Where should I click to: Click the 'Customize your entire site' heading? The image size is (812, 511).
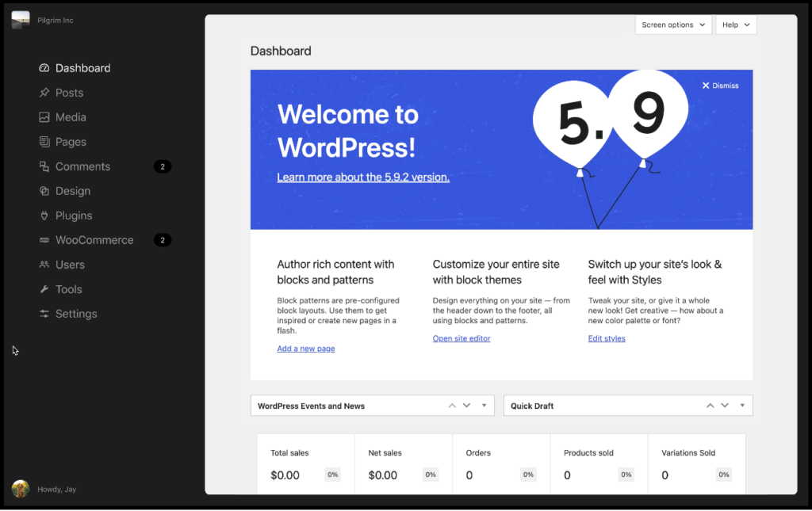[x=496, y=272]
